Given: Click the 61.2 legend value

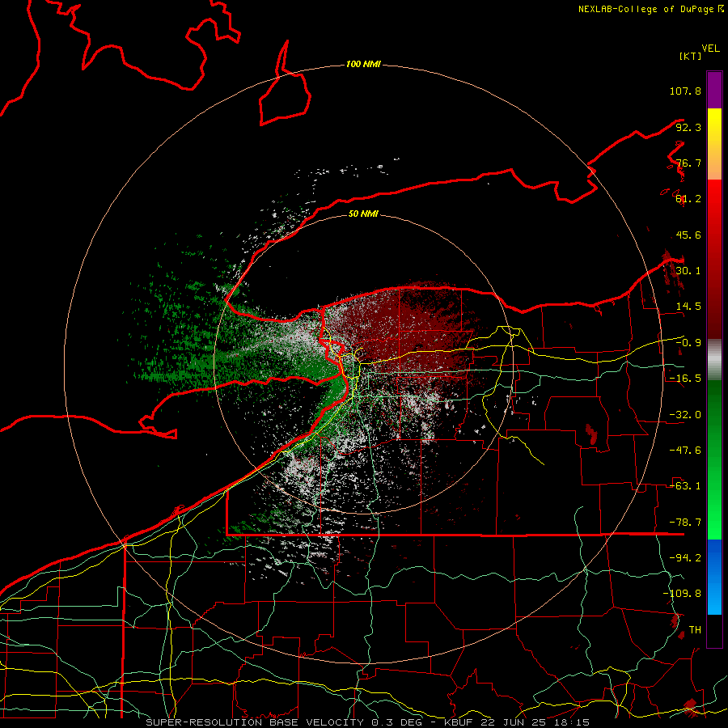Looking at the screenshot, I should click(688, 199).
